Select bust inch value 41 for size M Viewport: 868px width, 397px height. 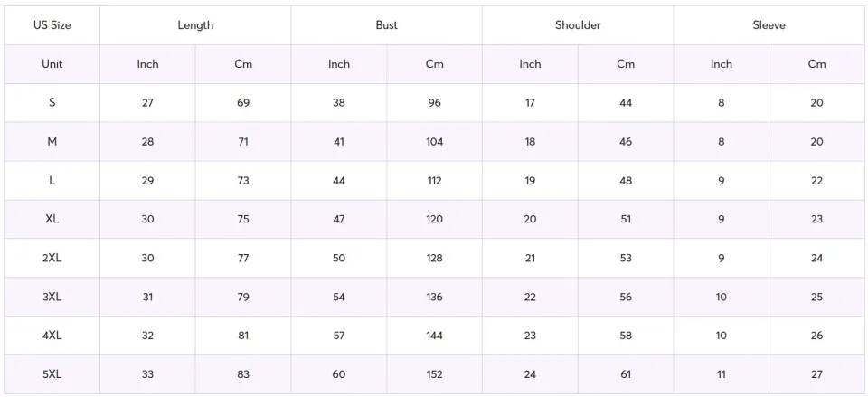click(x=339, y=142)
